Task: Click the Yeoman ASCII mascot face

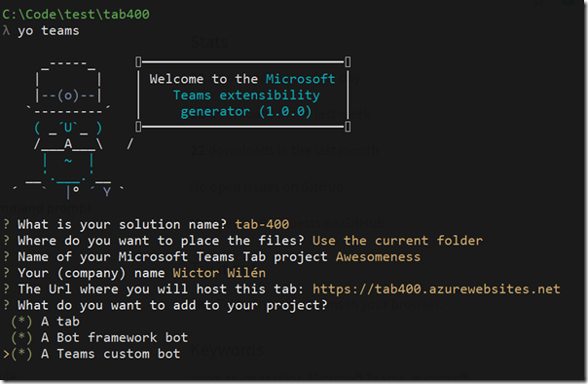Action: 68,128
